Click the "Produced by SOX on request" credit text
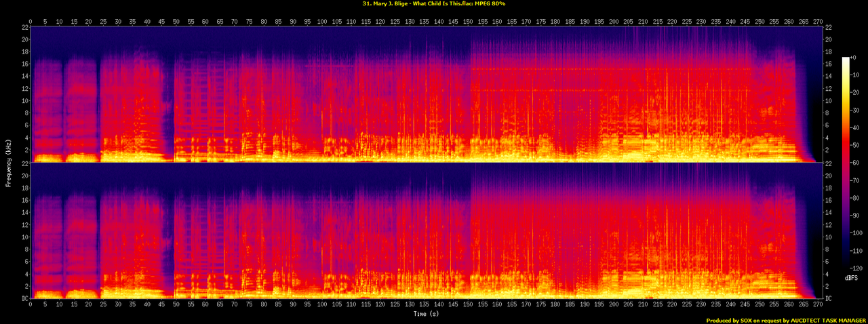Viewport: 868px width, 324px height. pyautogui.click(x=744, y=321)
